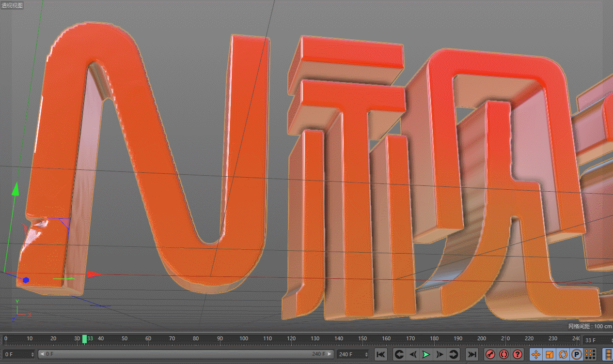Screen dimensions: 613x364
Task: Click frame 100 on the timeline ruler
Action: click(244, 338)
